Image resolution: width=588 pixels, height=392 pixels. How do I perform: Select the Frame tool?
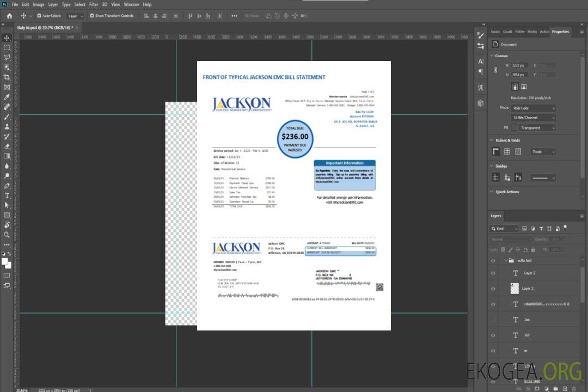click(7, 87)
